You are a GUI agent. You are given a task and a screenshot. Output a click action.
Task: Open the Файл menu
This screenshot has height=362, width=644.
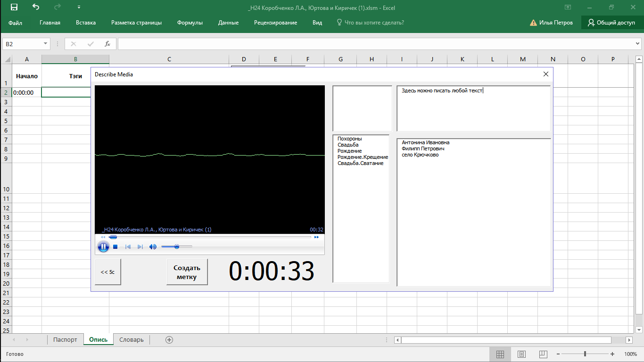tap(15, 23)
